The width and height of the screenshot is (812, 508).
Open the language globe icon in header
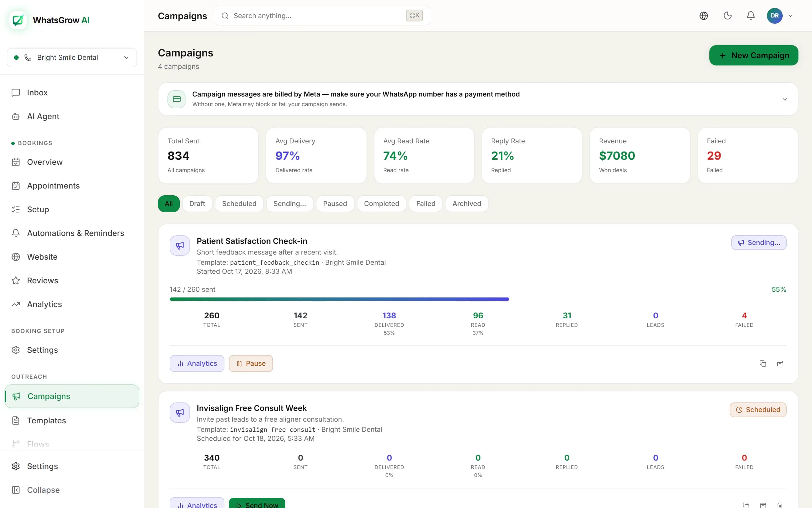(x=704, y=16)
